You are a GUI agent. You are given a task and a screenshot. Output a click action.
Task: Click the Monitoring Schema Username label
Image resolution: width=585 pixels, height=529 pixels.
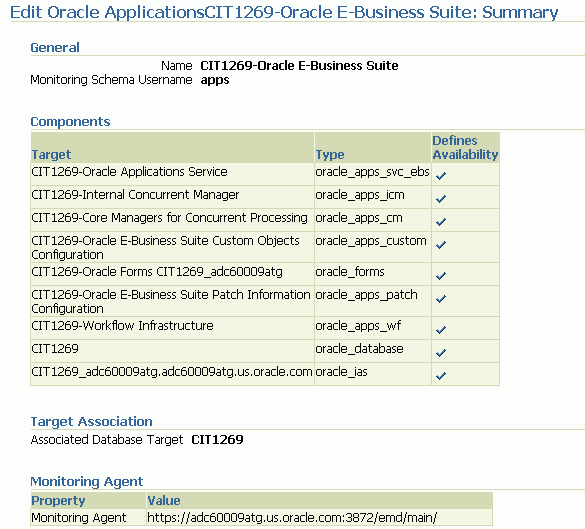111,80
